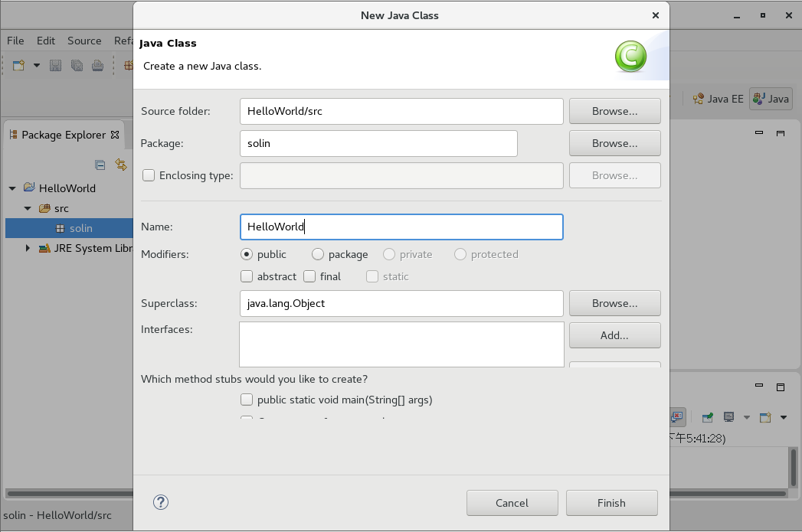The height and width of the screenshot is (532, 802).
Task: Expand the JRE System Library node
Action: click(x=28, y=248)
